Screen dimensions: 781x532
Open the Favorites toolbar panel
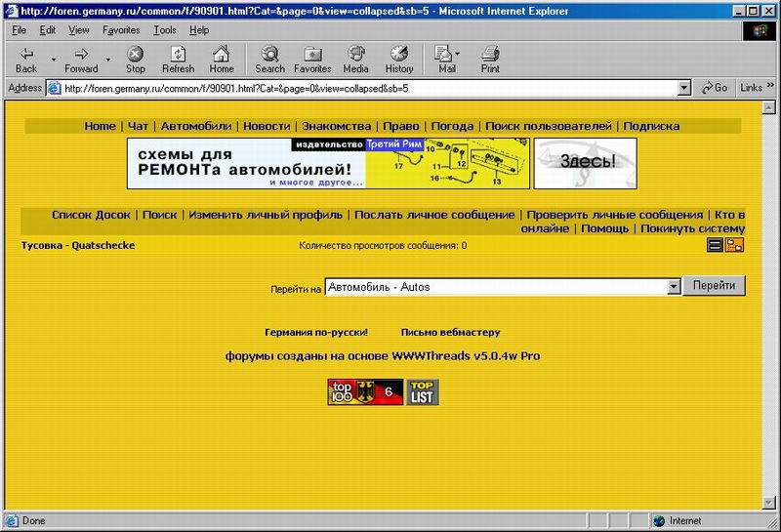pos(312,60)
